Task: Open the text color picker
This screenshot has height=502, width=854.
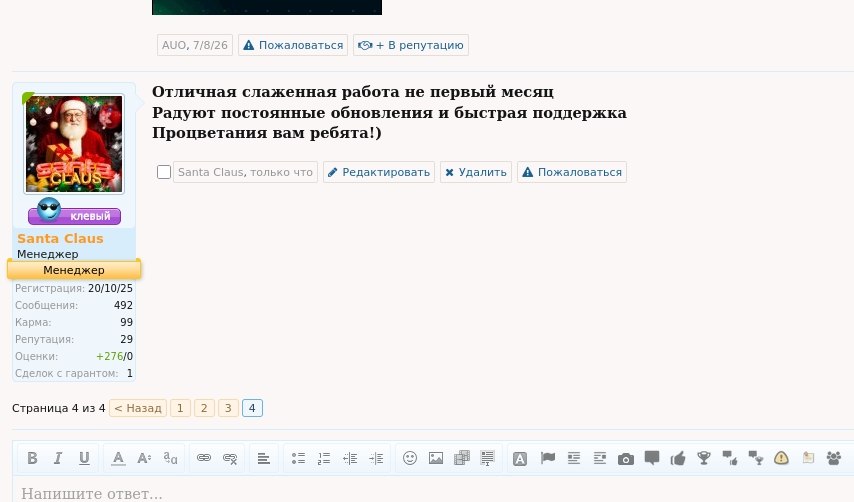Action: coord(118,458)
